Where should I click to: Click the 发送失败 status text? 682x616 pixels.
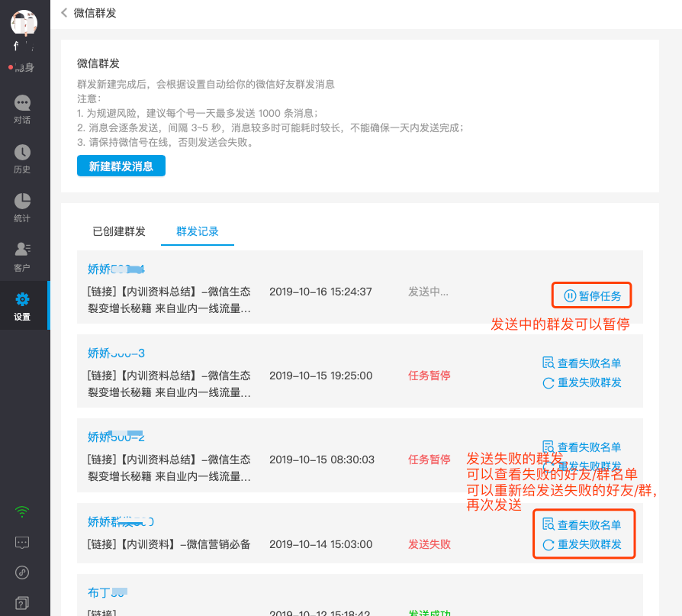click(x=429, y=544)
